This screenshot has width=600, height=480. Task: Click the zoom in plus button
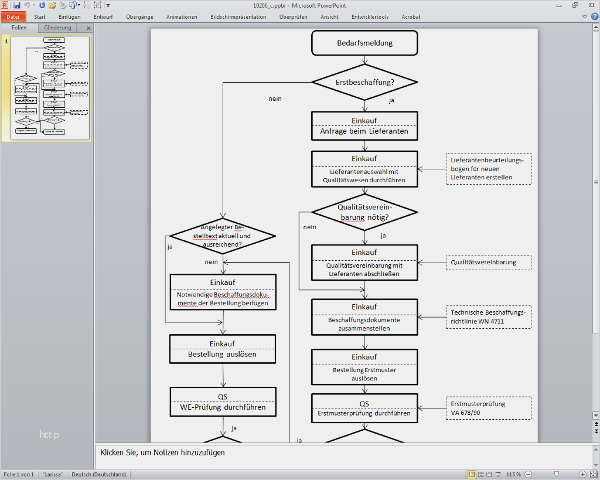coord(582,475)
